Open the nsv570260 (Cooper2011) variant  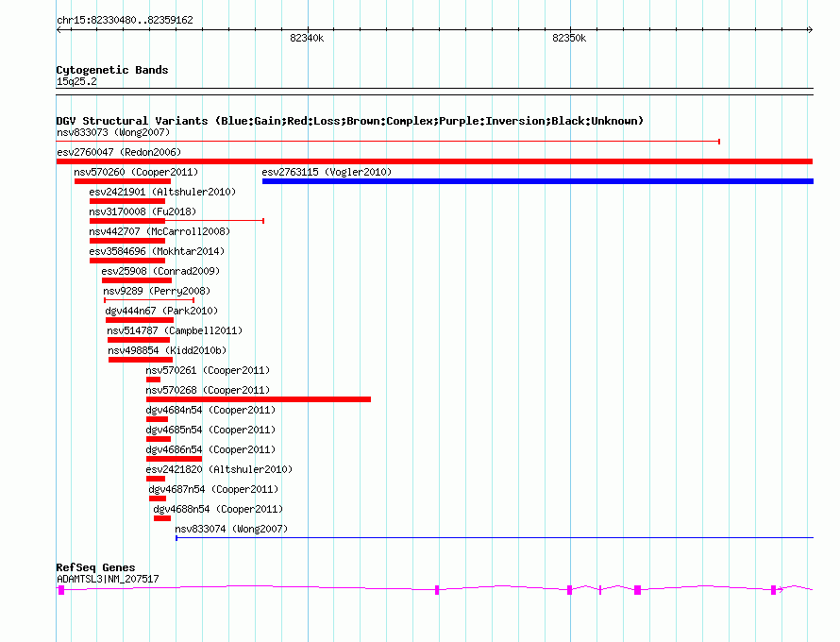(x=136, y=172)
